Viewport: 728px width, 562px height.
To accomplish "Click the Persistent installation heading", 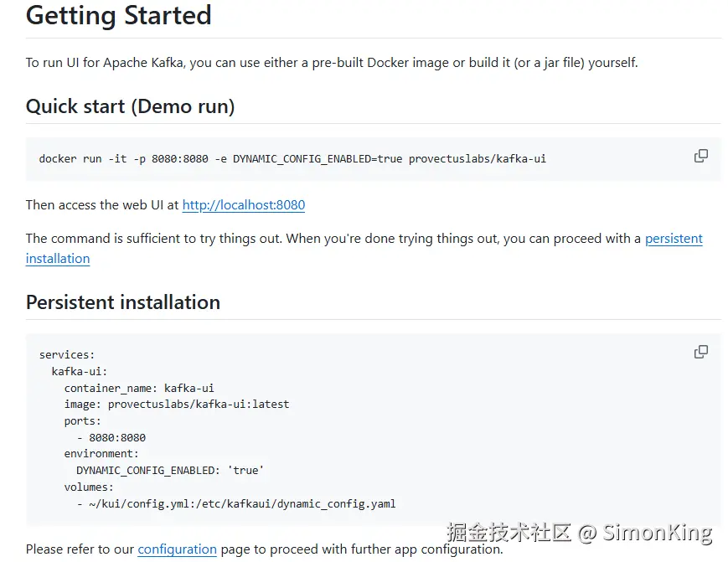I will (123, 302).
